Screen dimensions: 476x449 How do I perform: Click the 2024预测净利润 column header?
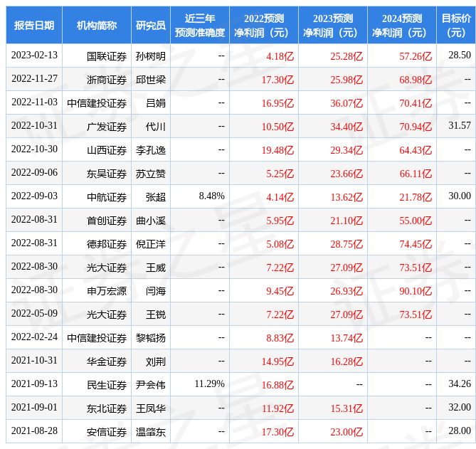click(401, 25)
